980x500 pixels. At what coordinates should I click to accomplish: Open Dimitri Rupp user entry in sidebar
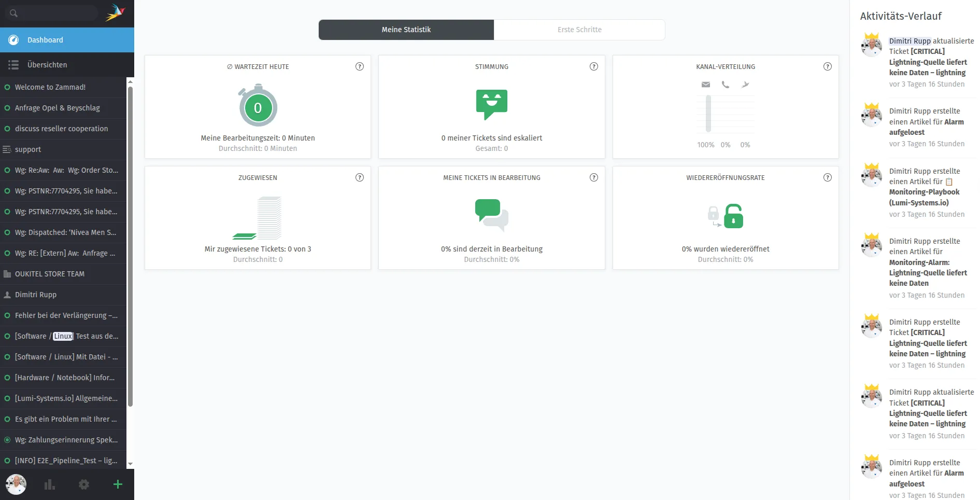(x=63, y=295)
